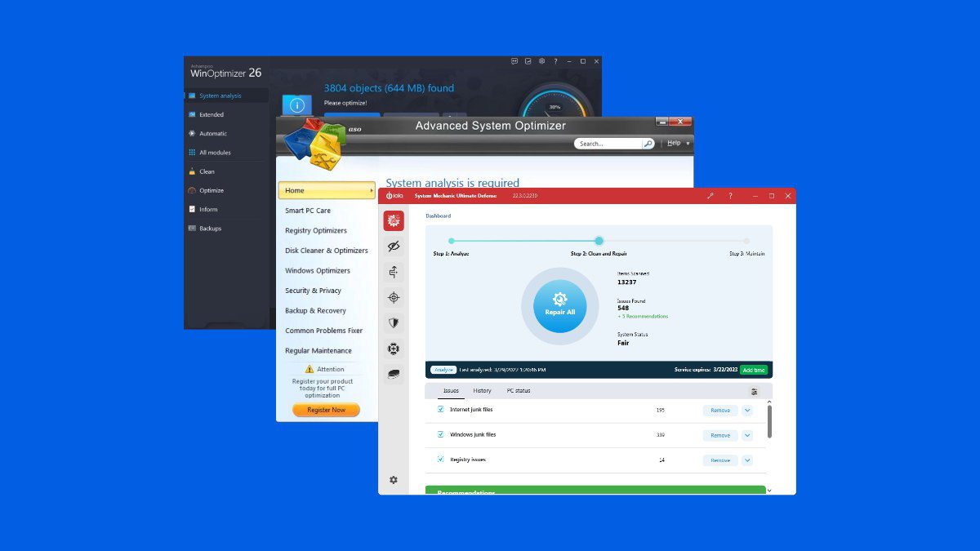This screenshot has width=980, height=551.
Task: Open the feedback chat icon in WinOptimizer title bar
Action: (x=514, y=61)
